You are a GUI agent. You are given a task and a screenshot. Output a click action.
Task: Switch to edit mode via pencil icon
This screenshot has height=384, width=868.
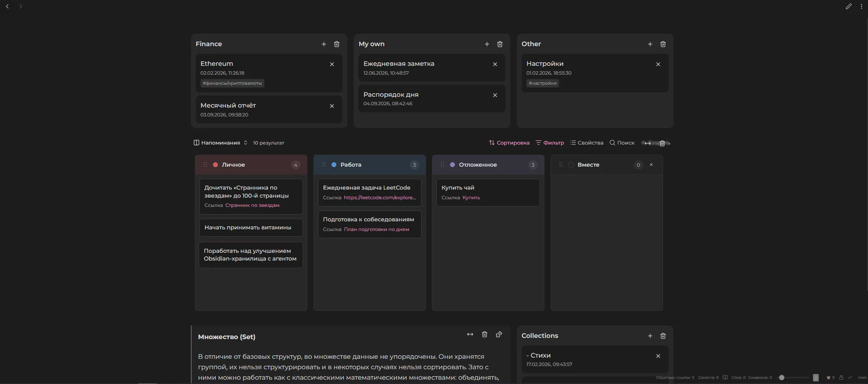849,6
